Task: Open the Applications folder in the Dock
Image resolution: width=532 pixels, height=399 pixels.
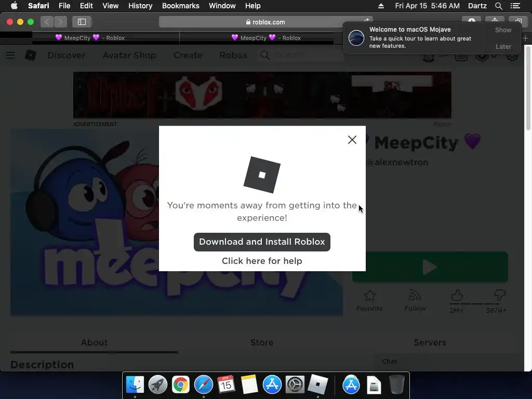Action: (351, 385)
